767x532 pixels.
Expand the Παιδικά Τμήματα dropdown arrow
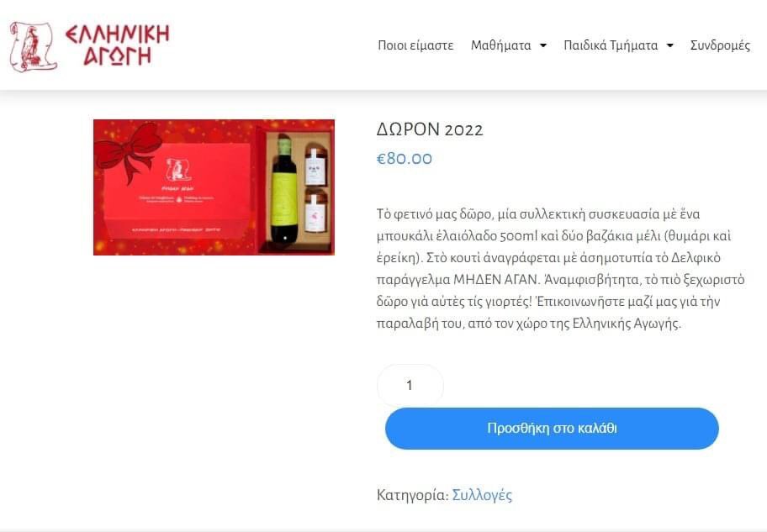(670, 45)
